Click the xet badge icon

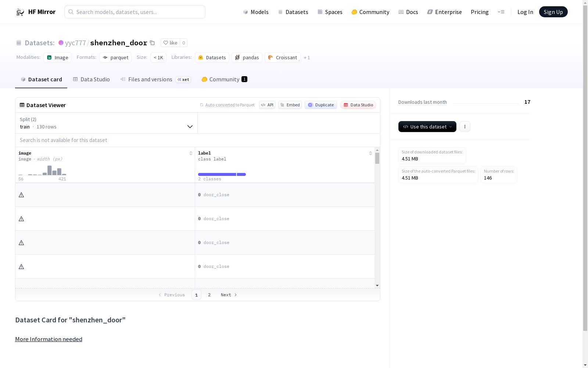pyautogui.click(x=183, y=79)
